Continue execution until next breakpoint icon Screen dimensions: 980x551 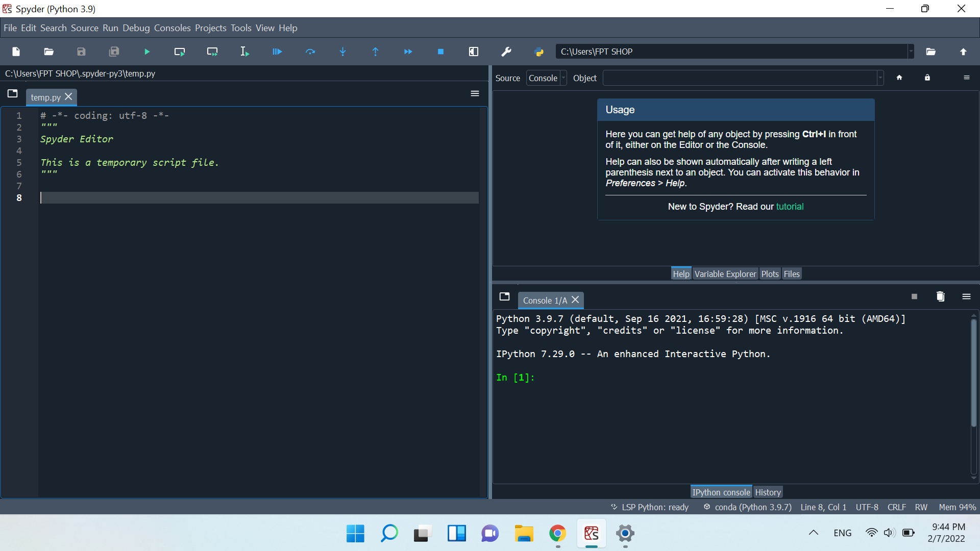(x=408, y=52)
